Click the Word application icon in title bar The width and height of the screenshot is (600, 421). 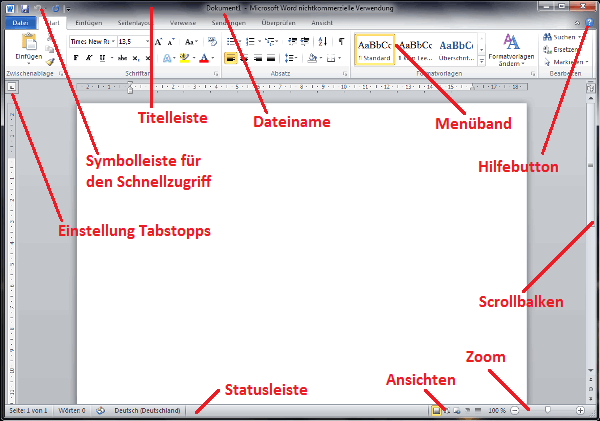coord(10,8)
